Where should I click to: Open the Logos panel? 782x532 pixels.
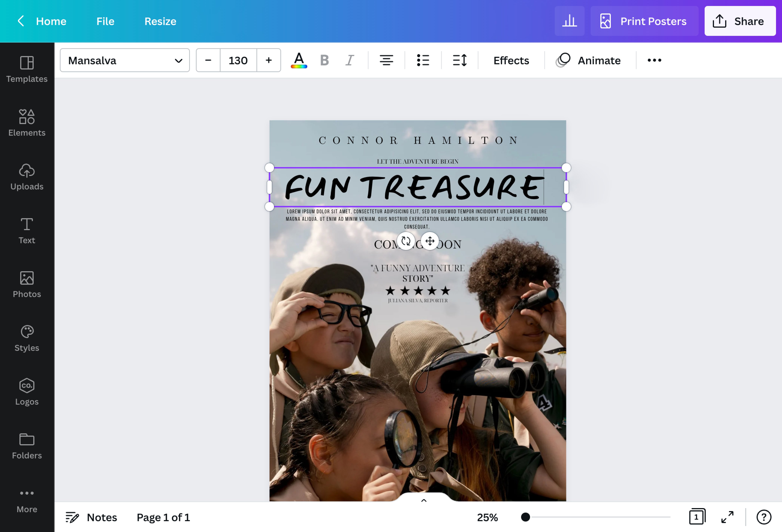[27, 392]
